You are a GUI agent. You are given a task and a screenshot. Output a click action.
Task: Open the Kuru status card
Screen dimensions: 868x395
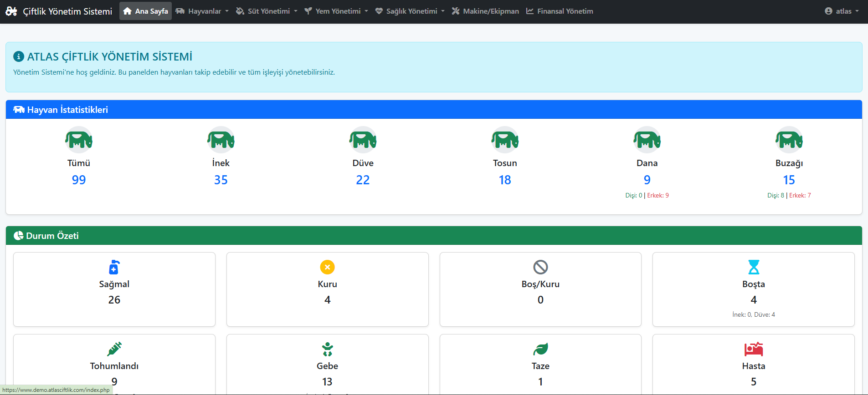[328, 289]
